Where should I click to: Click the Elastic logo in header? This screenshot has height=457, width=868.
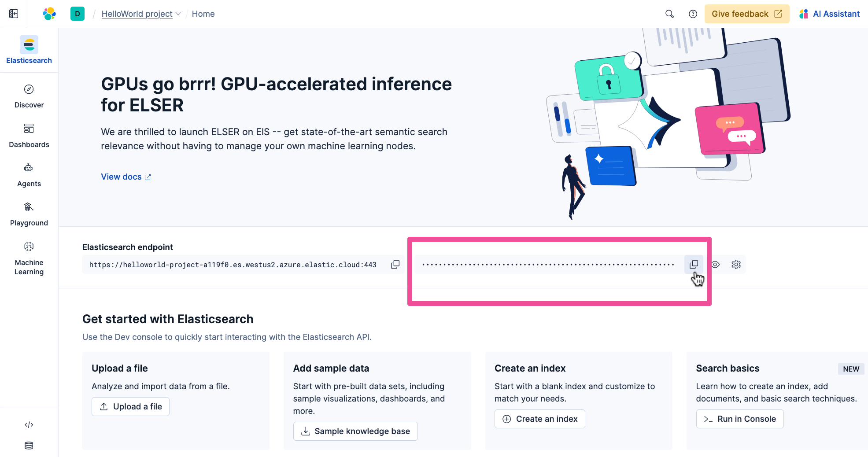pyautogui.click(x=49, y=14)
